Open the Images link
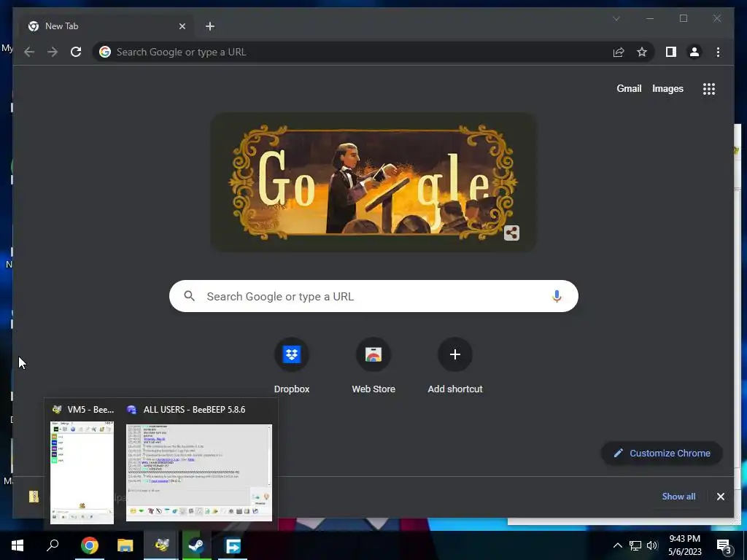 pyautogui.click(x=667, y=88)
